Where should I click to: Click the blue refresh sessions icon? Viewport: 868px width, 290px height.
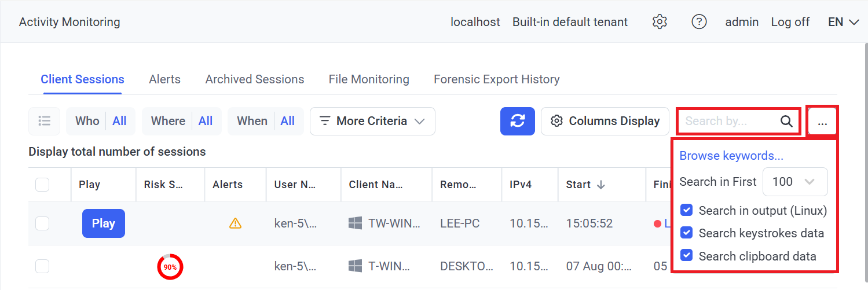(x=517, y=121)
